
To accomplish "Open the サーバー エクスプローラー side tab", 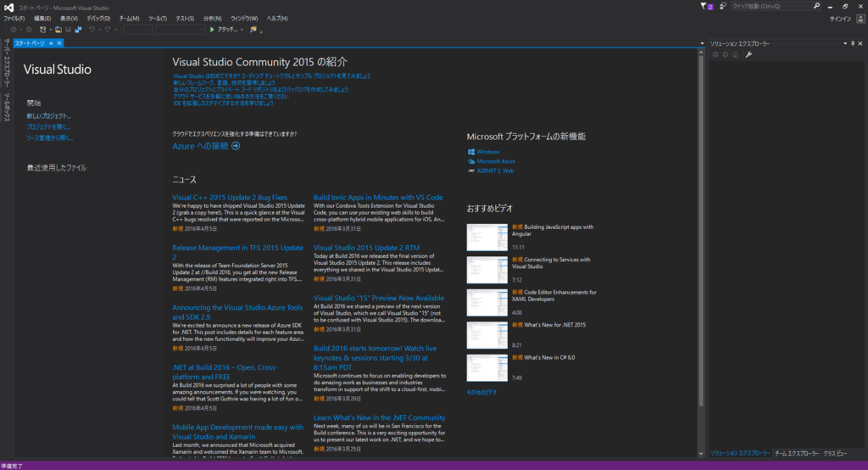I will tap(7, 63).
